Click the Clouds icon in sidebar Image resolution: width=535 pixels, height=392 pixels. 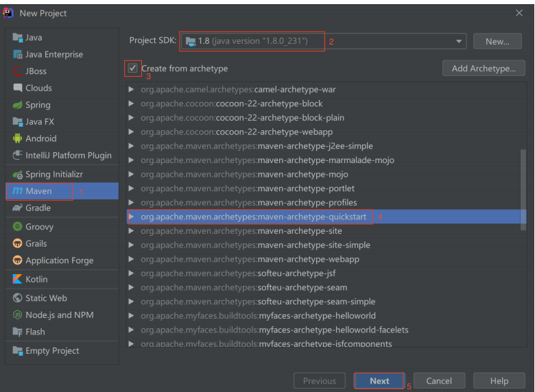click(17, 88)
